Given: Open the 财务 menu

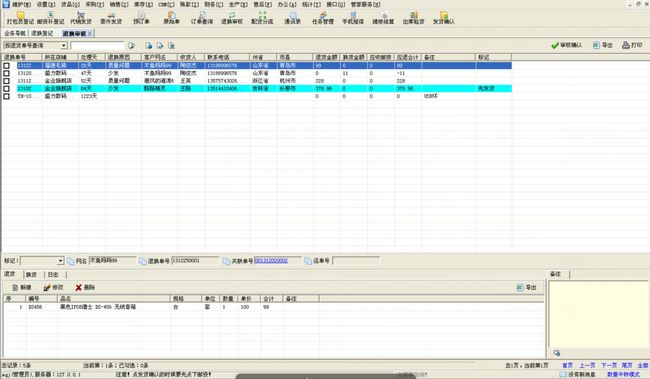Looking at the screenshot, I should 214,4.
